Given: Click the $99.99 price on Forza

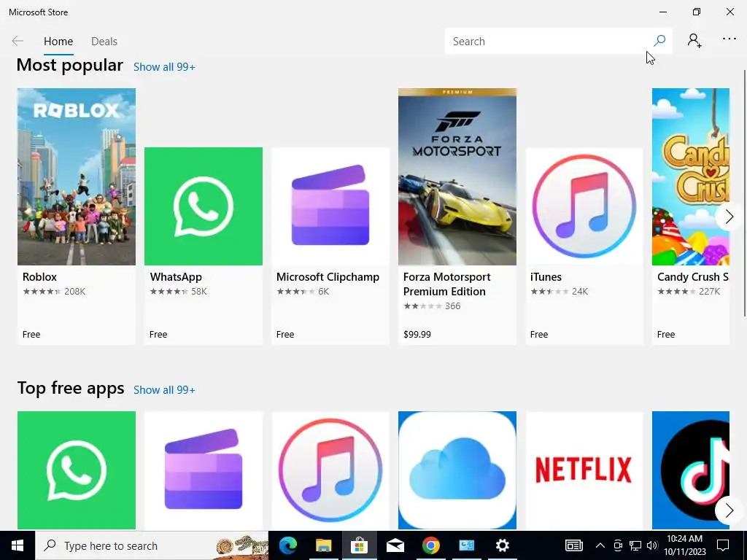Looking at the screenshot, I should (x=417, y=334).
